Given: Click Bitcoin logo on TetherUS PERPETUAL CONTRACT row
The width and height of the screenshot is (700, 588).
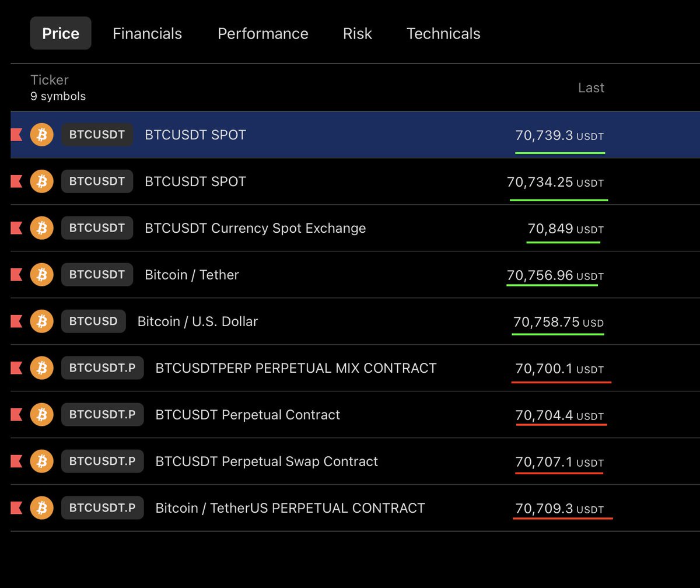Looking at the screenshot, I should (x=41, y=508).
